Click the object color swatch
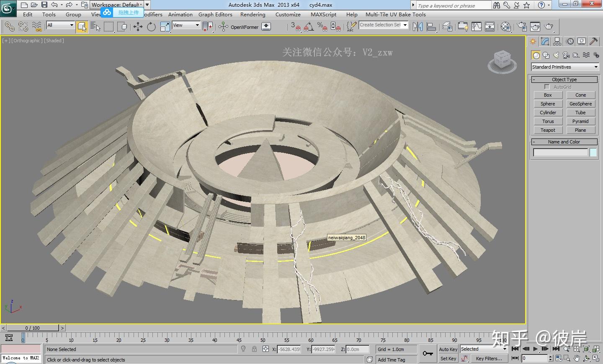 [x=593, y=153]
